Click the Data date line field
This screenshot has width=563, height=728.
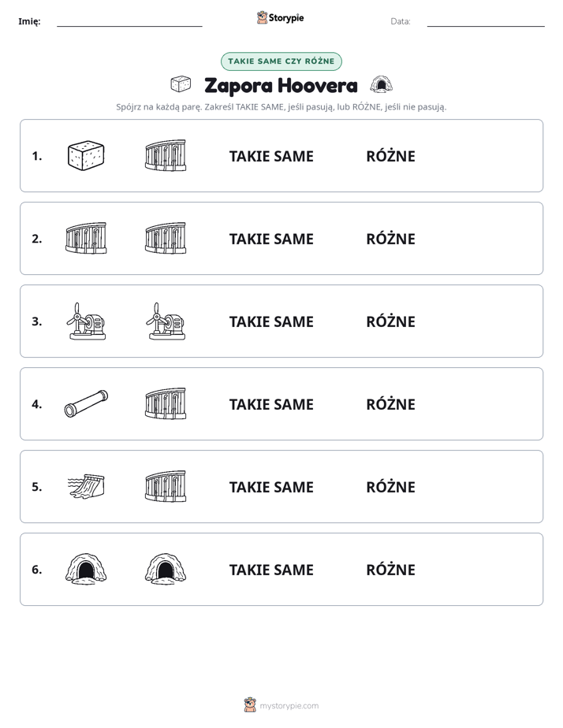coord(486,22)
